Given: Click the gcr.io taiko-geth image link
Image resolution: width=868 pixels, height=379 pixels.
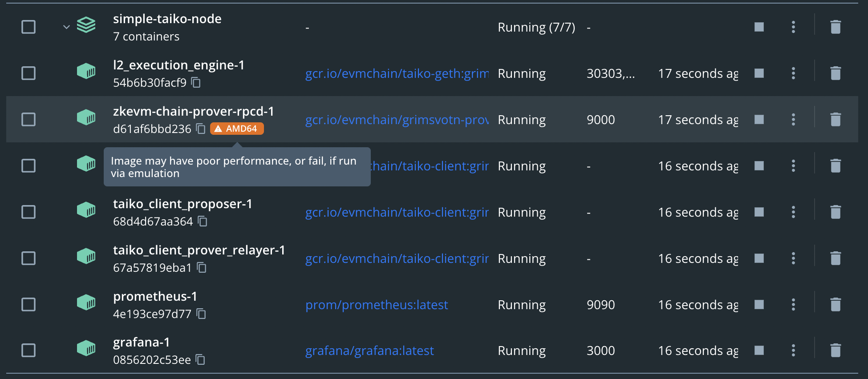Looking at the screenshot, I should 396,73.
